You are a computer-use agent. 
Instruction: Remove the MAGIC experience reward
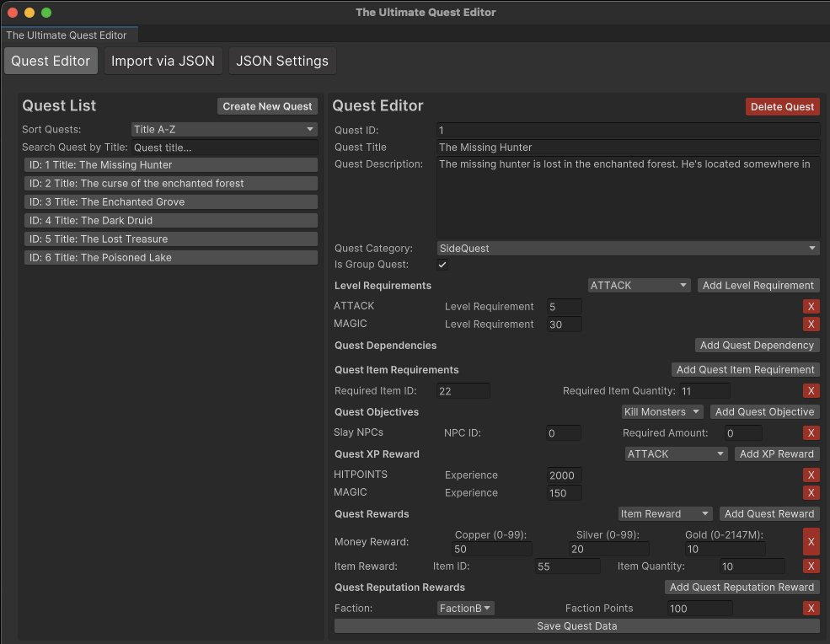point(811,492)
